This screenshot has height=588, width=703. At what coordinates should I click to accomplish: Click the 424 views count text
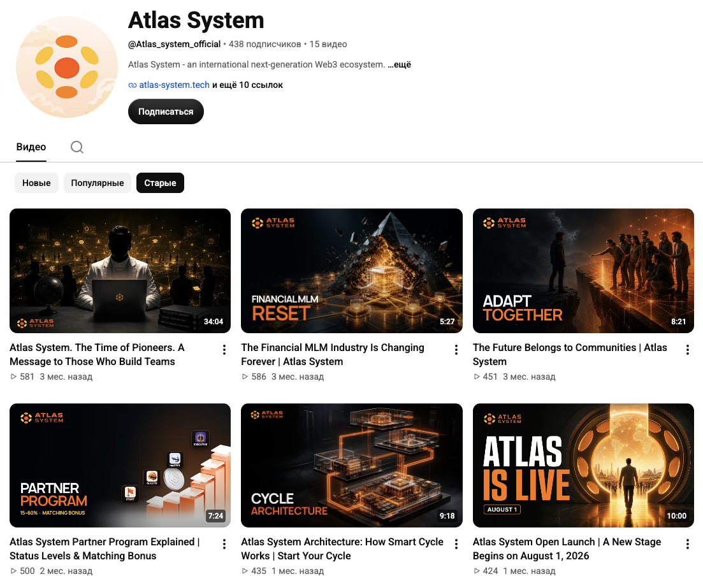pos(490,571)
